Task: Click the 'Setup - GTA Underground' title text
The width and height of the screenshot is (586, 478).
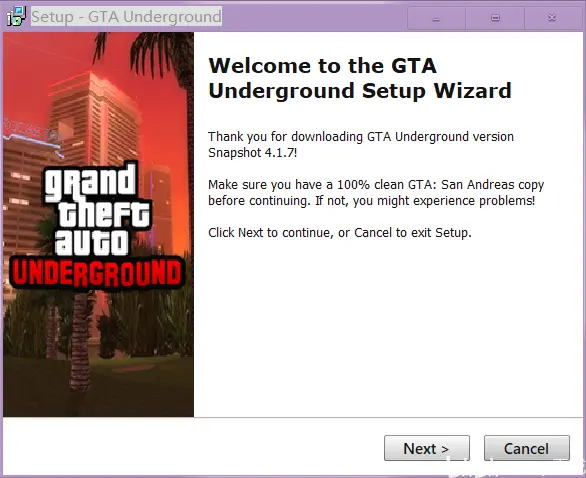Action: click(x=126, y=16)
